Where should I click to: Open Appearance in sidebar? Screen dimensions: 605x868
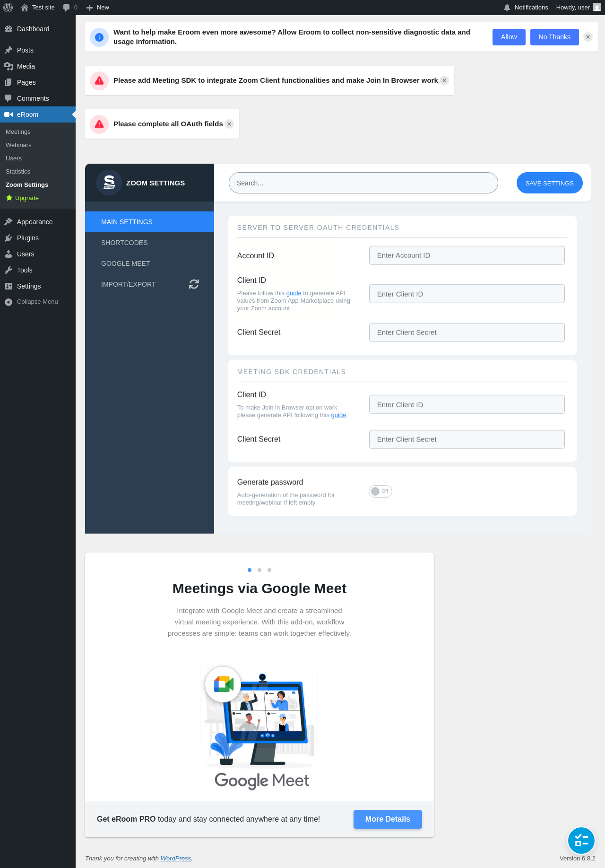click(38, 222)
